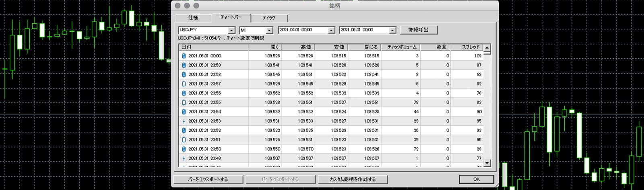Click spread value 102 in the first row
Screen dimensions: 644x190
coord(478,56)
